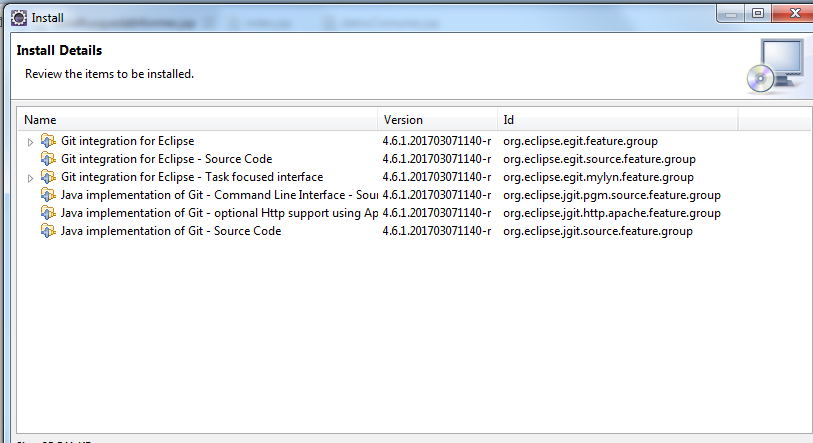Click the Version column header

(438, 120)
